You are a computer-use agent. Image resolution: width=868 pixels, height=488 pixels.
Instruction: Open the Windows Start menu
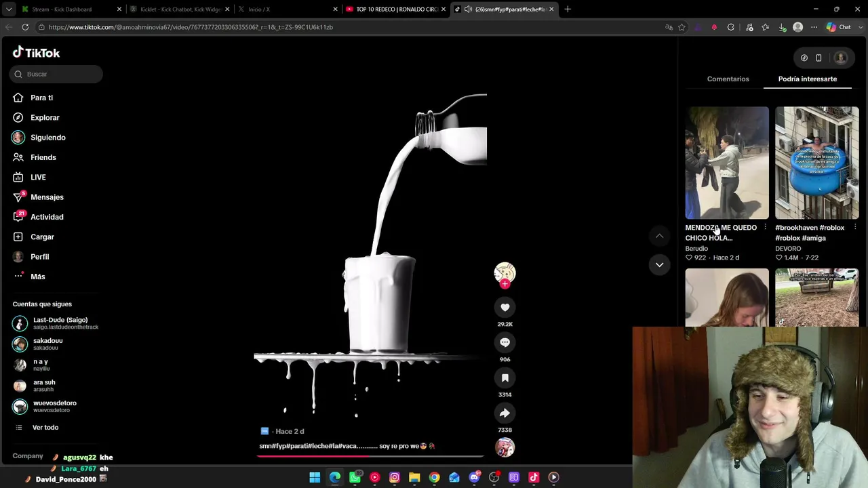tap(315, 477)
